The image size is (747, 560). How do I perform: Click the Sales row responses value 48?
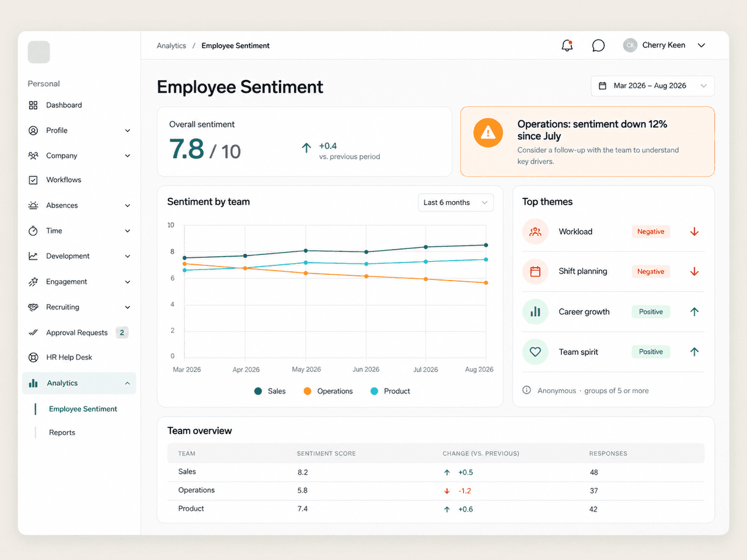[594, 473]
